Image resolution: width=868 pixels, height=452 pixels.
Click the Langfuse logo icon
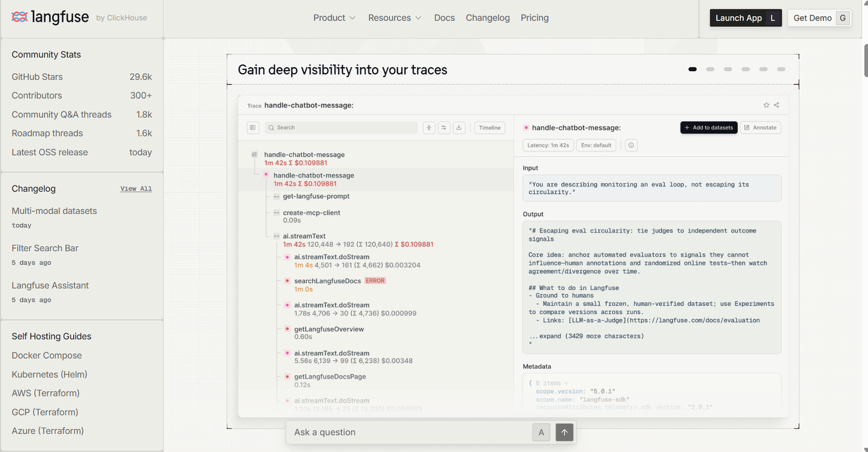tap(19, 17)
